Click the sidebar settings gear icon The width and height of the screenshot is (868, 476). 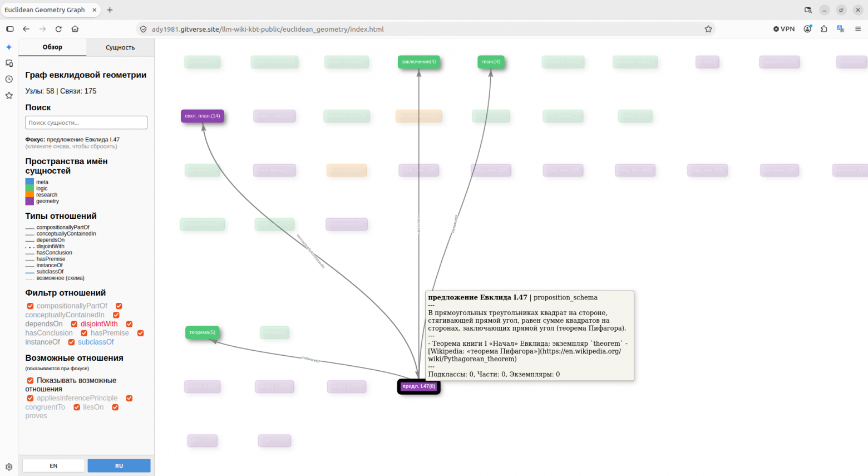pos(9,467)
